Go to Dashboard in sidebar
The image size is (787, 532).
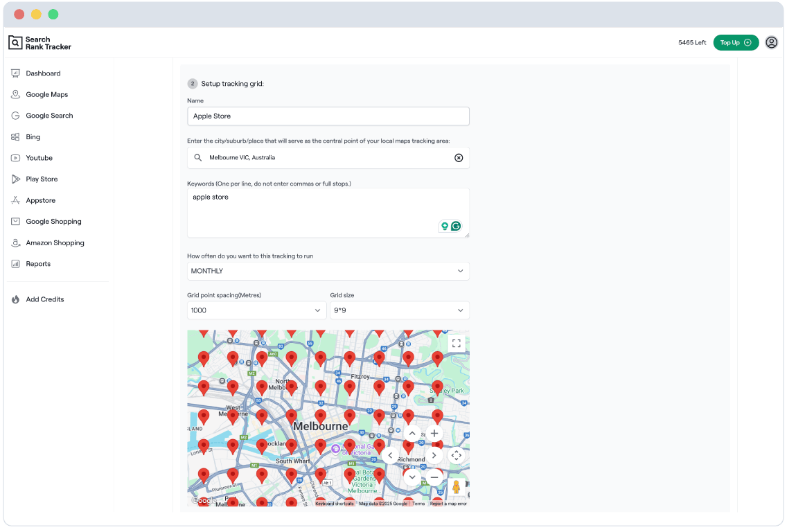point(43,73)
